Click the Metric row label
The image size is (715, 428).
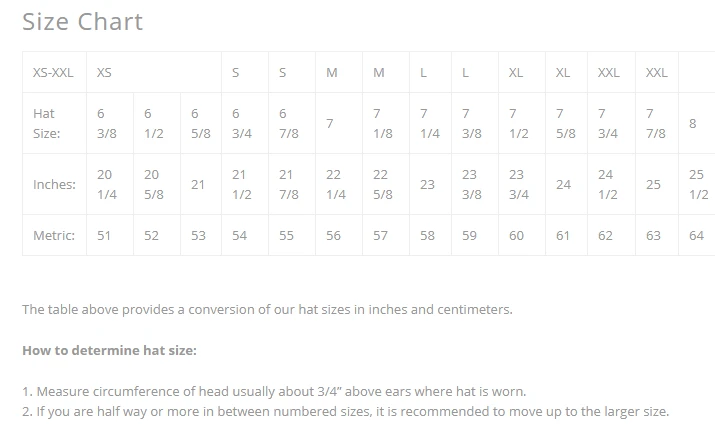click(54, 236)
